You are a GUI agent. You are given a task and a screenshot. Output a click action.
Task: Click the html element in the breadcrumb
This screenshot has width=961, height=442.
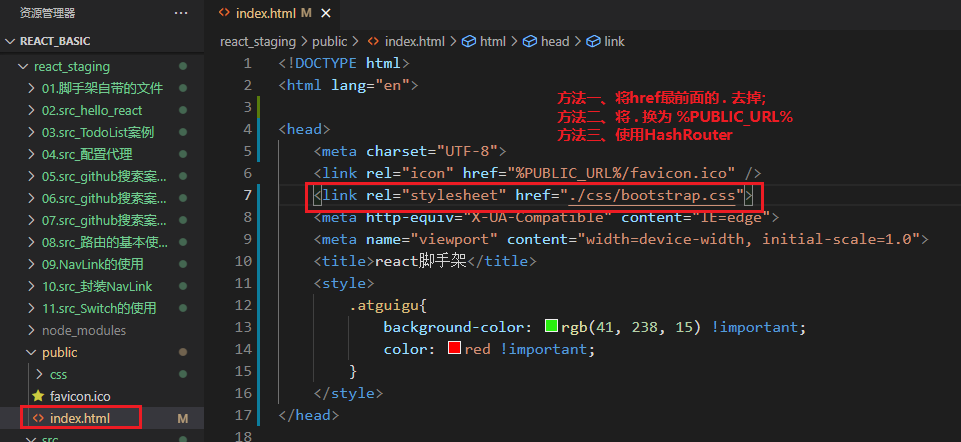[493, 41]
